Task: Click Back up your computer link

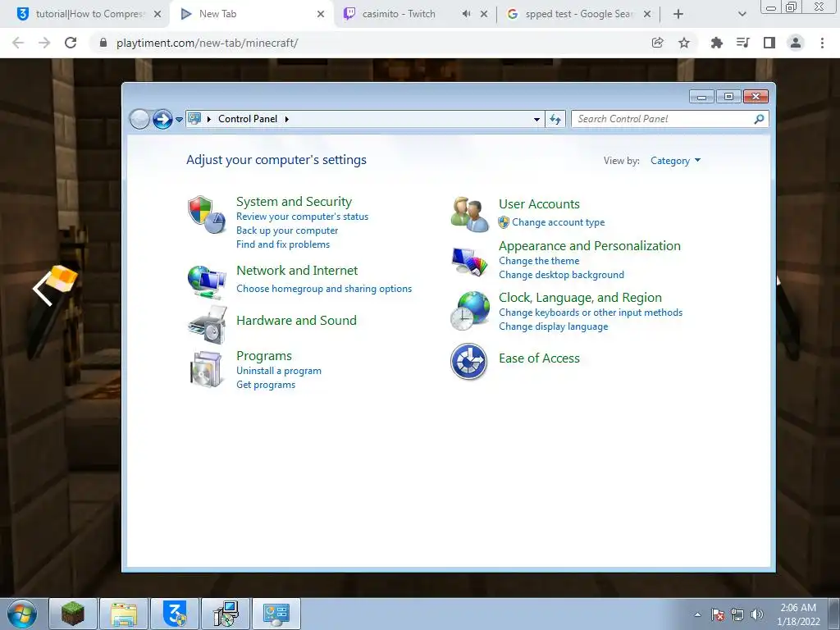Action: click(x=287, y=231)
